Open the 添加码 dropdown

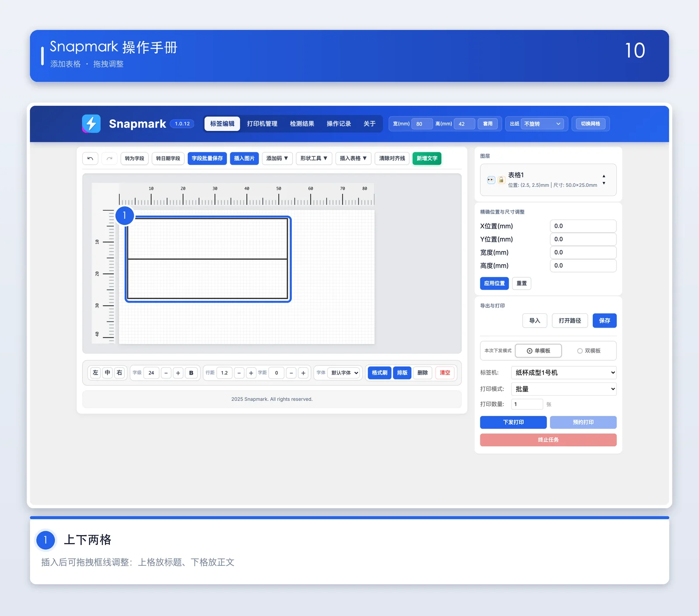277,158
